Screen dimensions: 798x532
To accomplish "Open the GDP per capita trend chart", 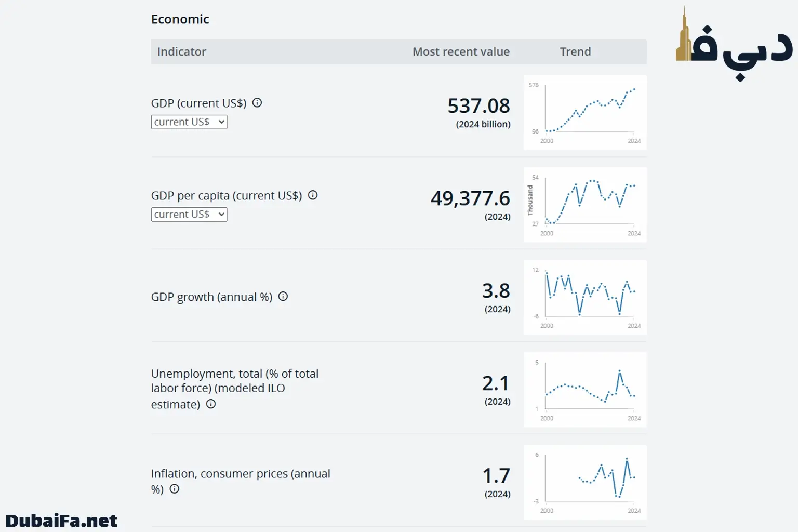I will click(x=585, y=205).
